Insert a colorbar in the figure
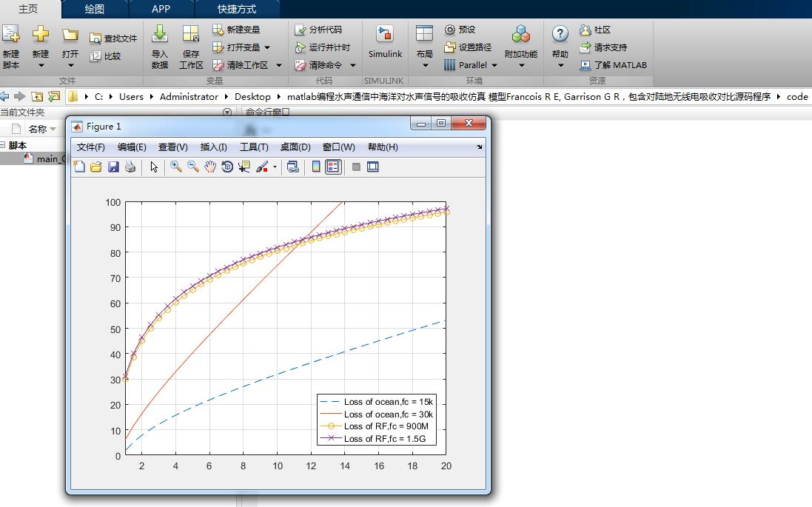Image resolution: width=812 pixels, height=507 pixels. (316, 167)
